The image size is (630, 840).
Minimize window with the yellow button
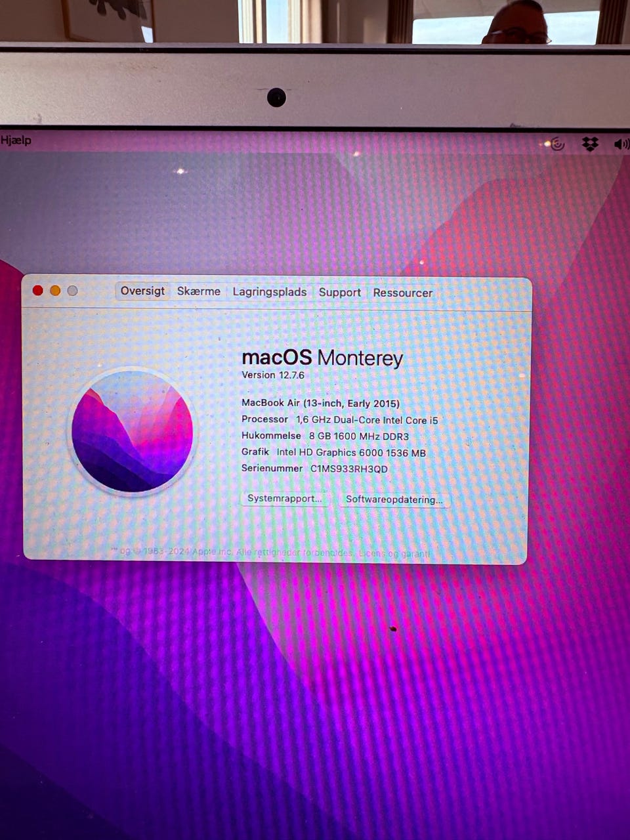coord(55,290)
